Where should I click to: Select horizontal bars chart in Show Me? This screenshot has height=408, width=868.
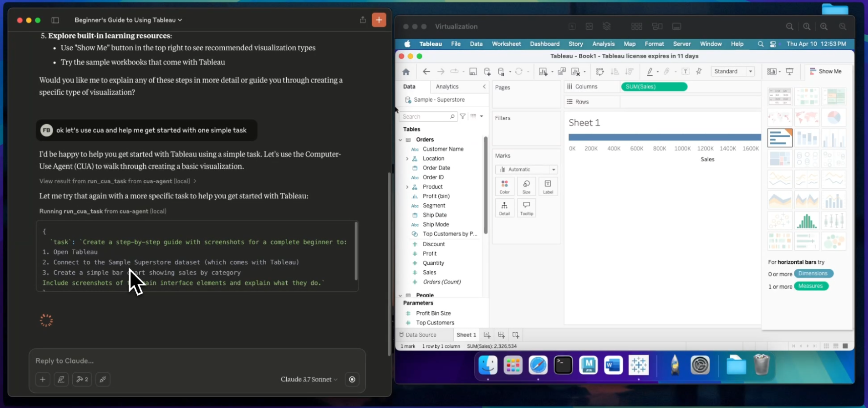780,138
